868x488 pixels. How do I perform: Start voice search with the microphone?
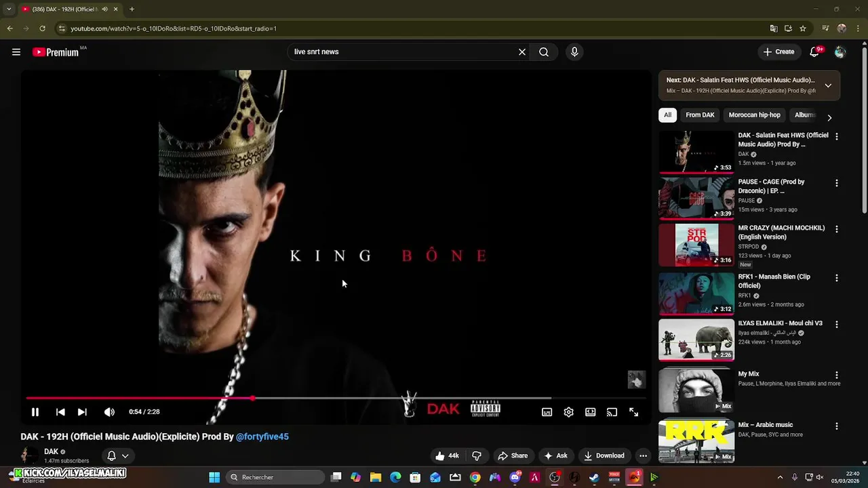[574, 52]
